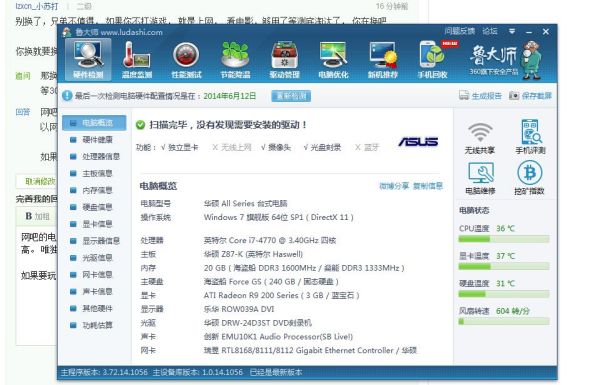Click the 摄像头 feature indicator
This screenshot has width=600, height=385.
[276, 147]
